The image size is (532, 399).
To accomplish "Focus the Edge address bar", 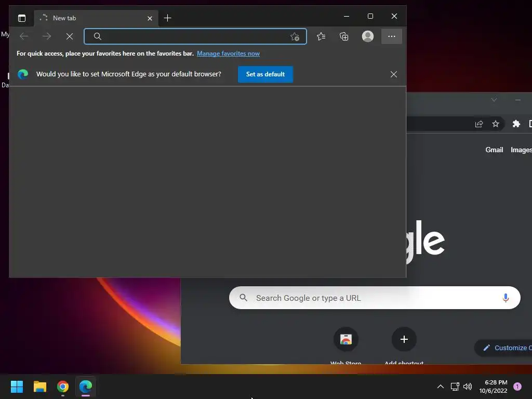I will (x=195, y=36).
